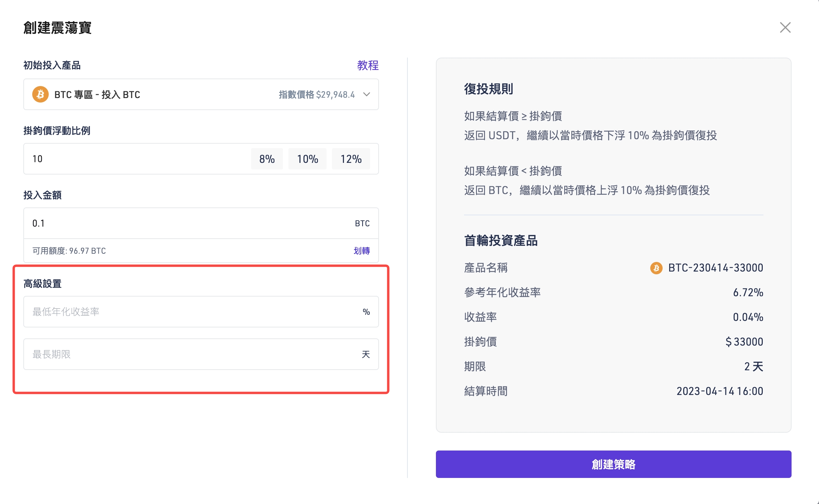Click the 復投規則 heading
The width and height of the screenshot is (819, 504).
pyautogui.click(x=488, y=89)
